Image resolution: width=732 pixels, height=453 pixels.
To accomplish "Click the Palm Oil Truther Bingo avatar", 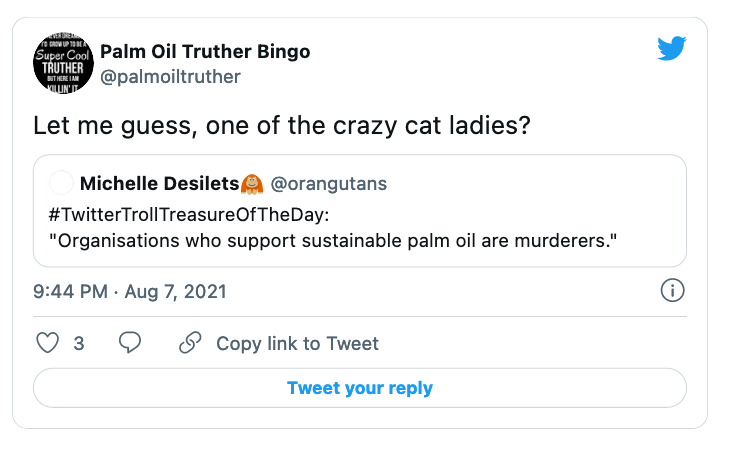I will coord(64,63).
